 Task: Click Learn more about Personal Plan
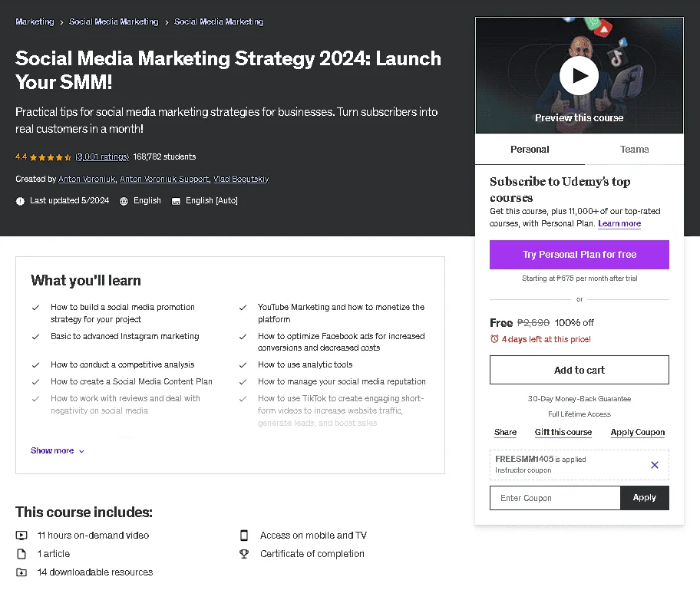click(619, 223)
